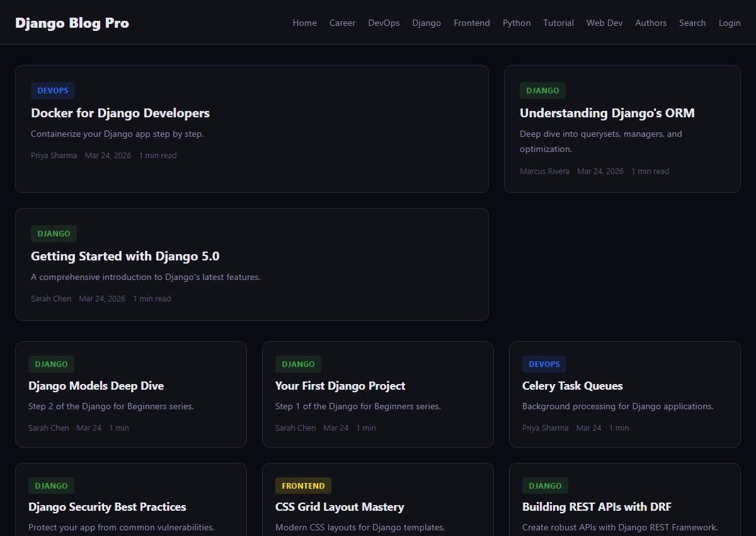The height and width of the screenshot is (536, 756).
Task: Open the Home menu item
Action: pos(304,23)
